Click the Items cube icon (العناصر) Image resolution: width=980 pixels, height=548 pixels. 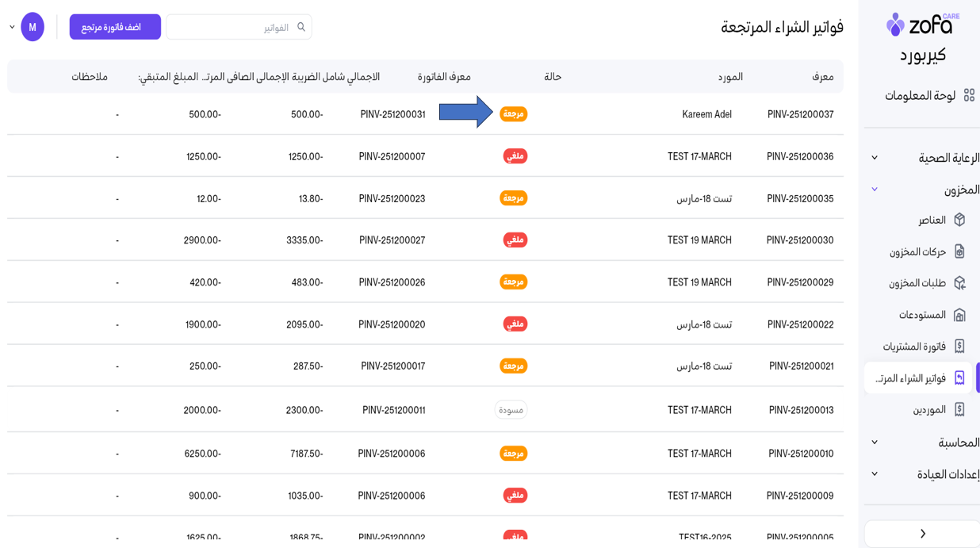959,220
